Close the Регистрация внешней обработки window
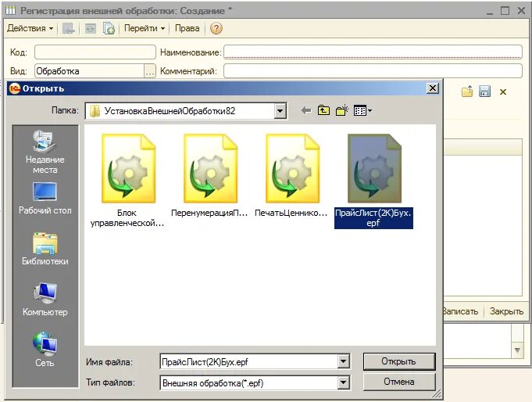 click(x=522, y=11)
